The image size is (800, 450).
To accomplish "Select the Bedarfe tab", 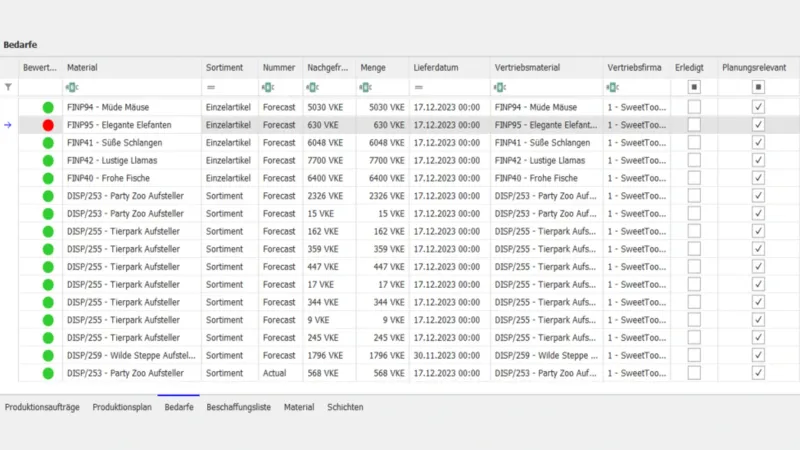I will click(x=179, y=407).
